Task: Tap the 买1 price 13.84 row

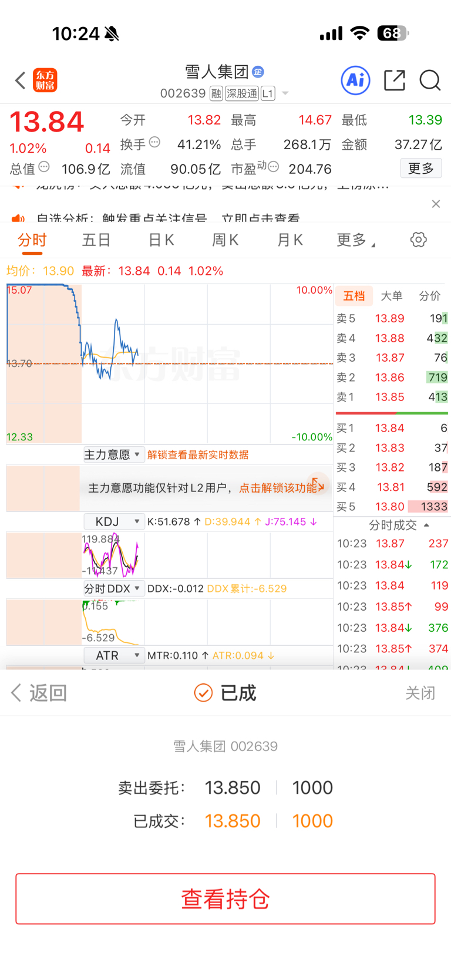Action: [x=392, y=428]
